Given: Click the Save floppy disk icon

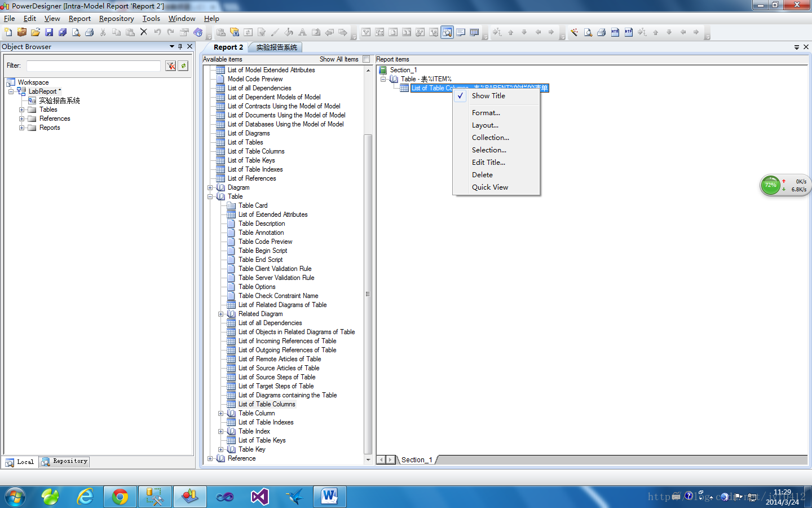Looking at the screenshot, I should pos(49,32).
